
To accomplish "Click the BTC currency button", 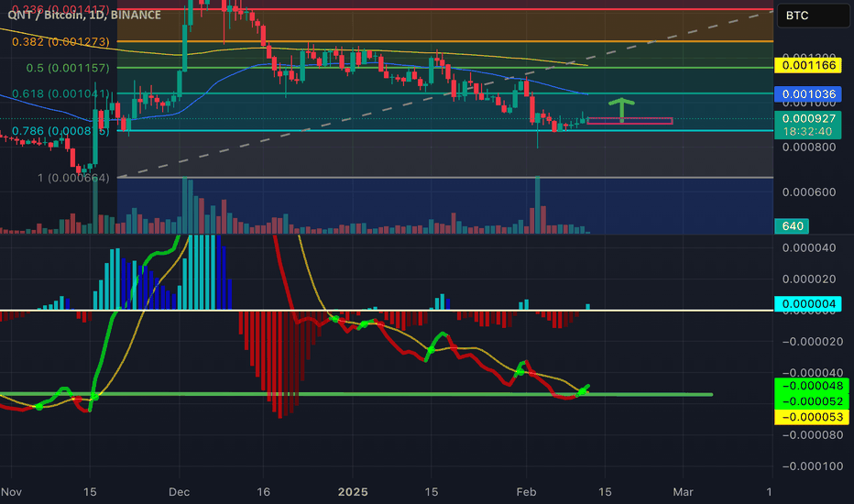I will click(x=813, y=16).
